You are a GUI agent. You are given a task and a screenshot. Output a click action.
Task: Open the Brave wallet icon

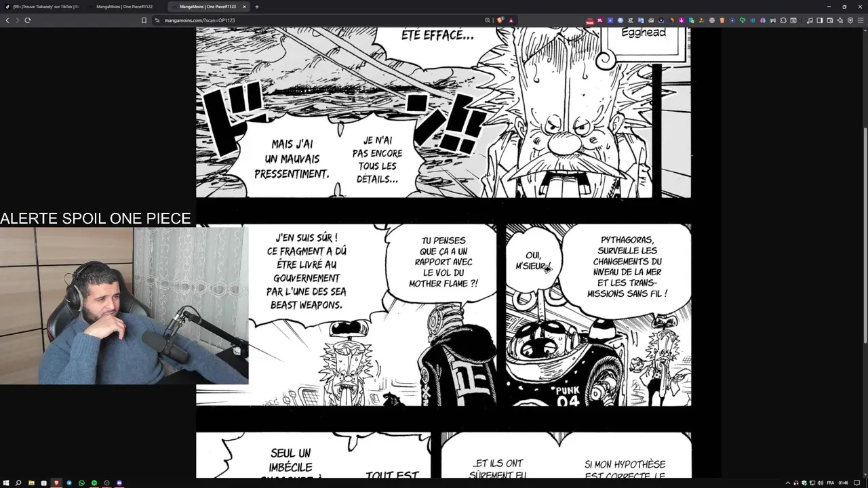click(x=829, y=20)
